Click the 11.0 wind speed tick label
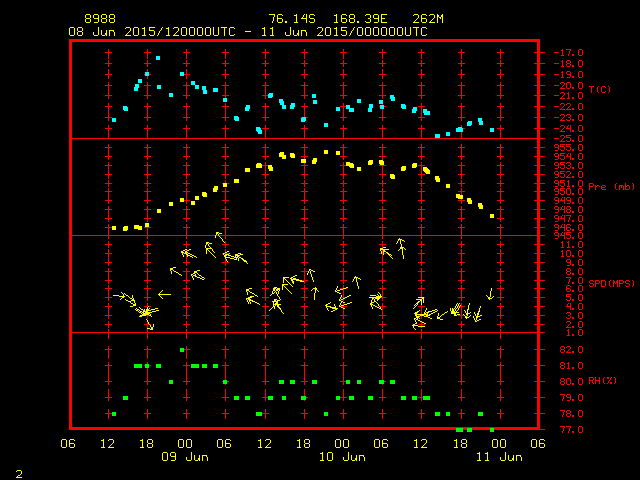 click(571, 245)
